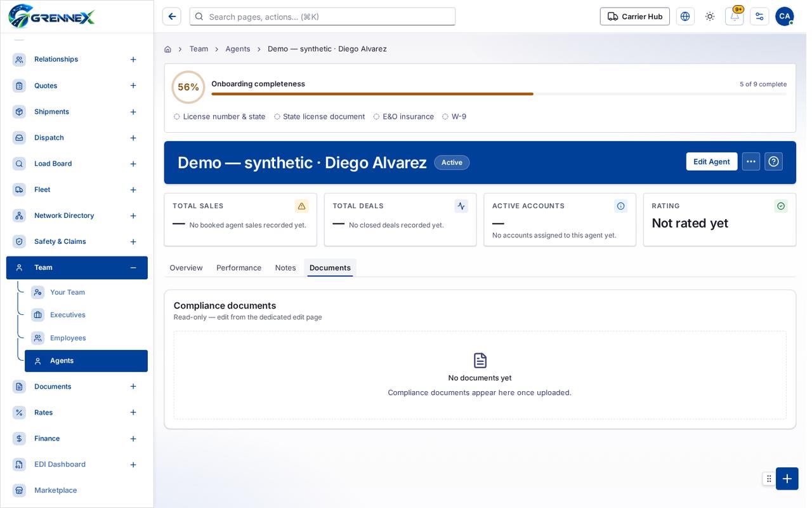Open the language globe icon
This screenshot has width=812, height=508.
[685, 17]
